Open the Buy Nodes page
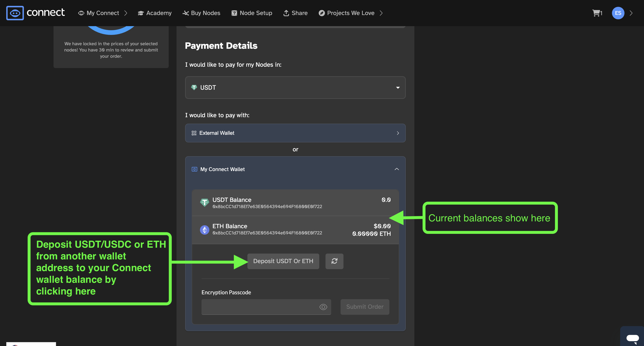The width and height of the screenshot is (644, 346). 201,13
